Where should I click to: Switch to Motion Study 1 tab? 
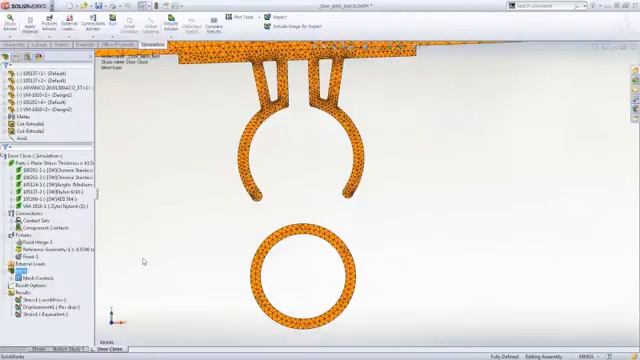coord(68,349)
